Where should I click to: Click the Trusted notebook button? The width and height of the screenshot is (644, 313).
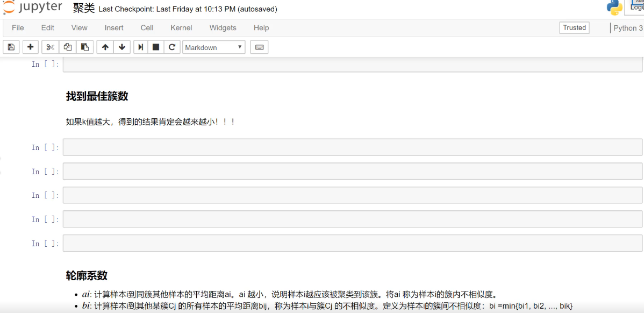pos(574,27)
